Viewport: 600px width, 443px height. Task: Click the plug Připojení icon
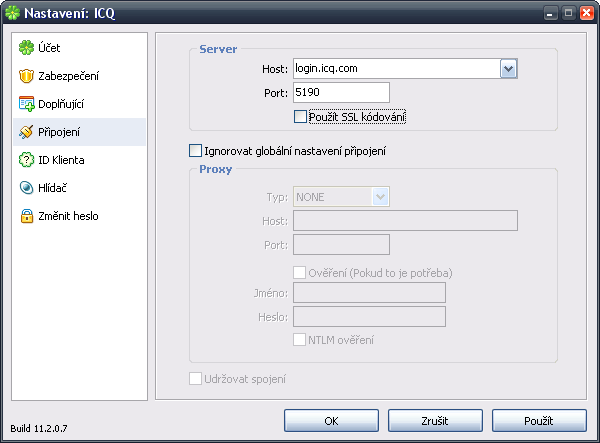(26, 132)
